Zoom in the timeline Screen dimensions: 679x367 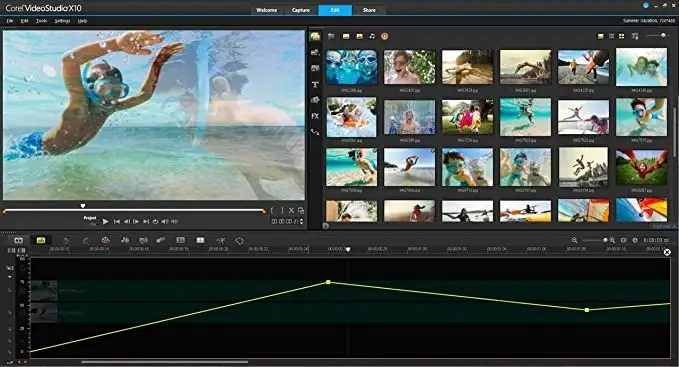tap(612, 240)
